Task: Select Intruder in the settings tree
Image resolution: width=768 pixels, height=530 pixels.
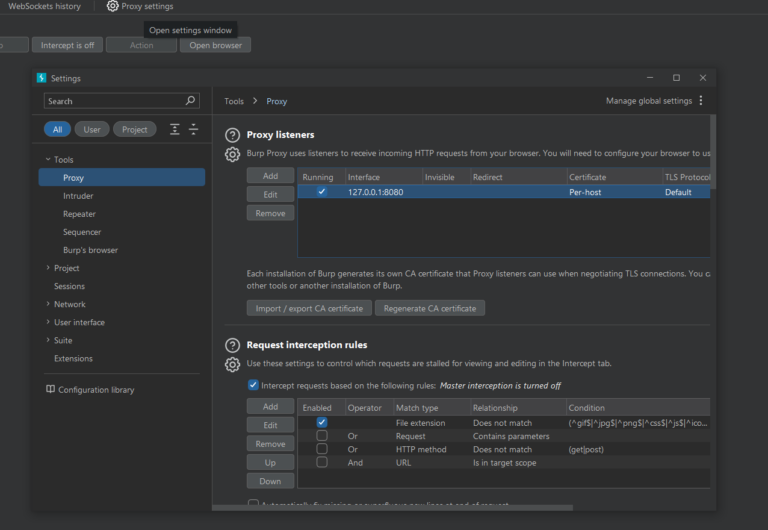Action: [79, 196]
